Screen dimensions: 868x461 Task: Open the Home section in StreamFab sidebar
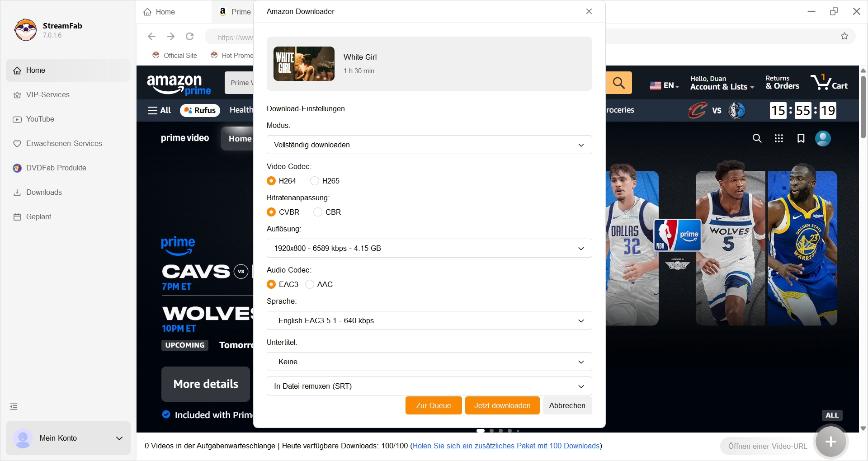pos(36,70)
